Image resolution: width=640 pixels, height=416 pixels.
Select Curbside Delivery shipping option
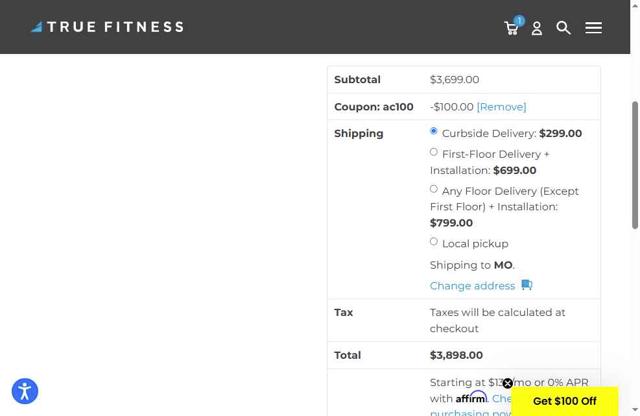(434, 131)
